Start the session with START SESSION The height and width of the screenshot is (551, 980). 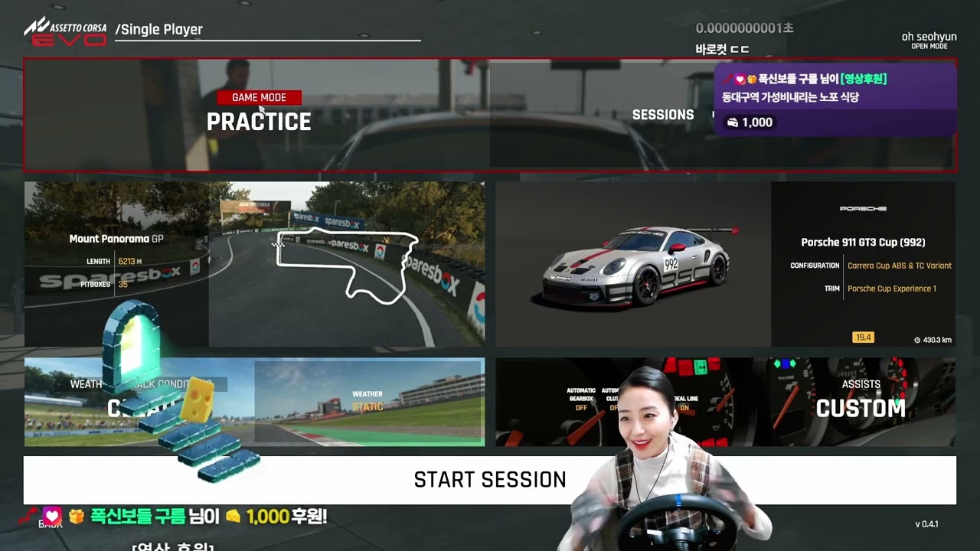click(x=490, y=480)
